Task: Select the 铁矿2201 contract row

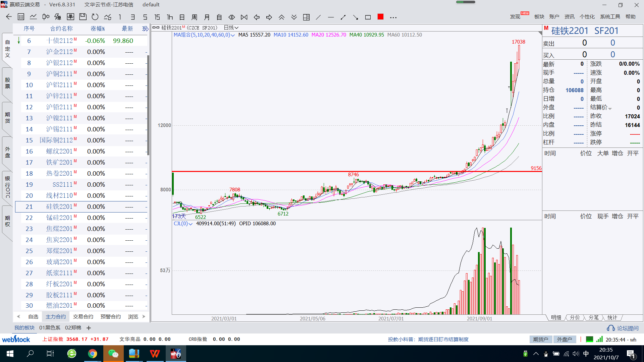Action: click(x=81, y=162)
